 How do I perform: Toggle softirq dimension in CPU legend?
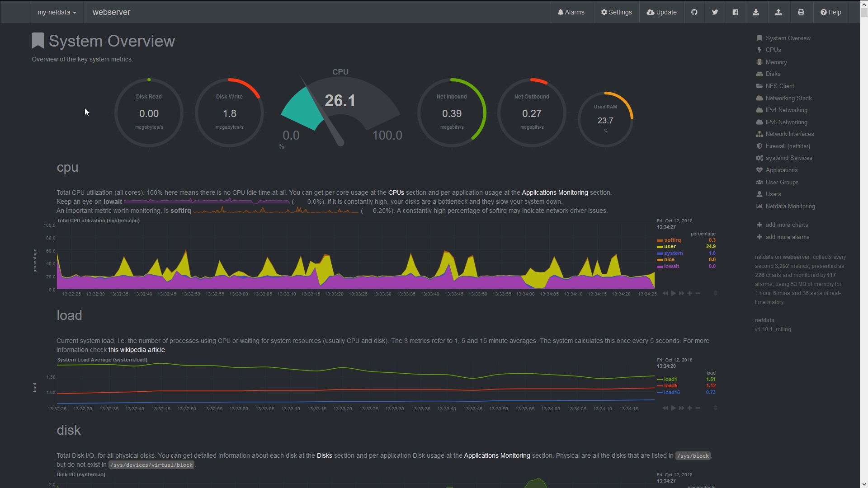pyautogui.click(x=672, y=240)
